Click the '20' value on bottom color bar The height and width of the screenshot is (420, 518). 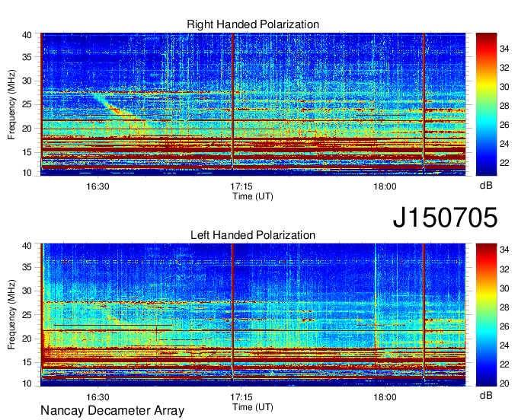[504, 383]
